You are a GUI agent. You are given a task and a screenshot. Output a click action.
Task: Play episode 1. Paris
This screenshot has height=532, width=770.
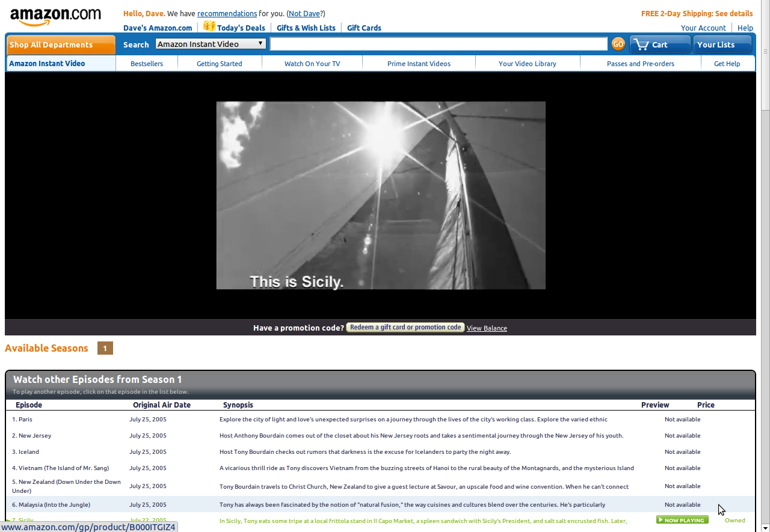(22, 420)
